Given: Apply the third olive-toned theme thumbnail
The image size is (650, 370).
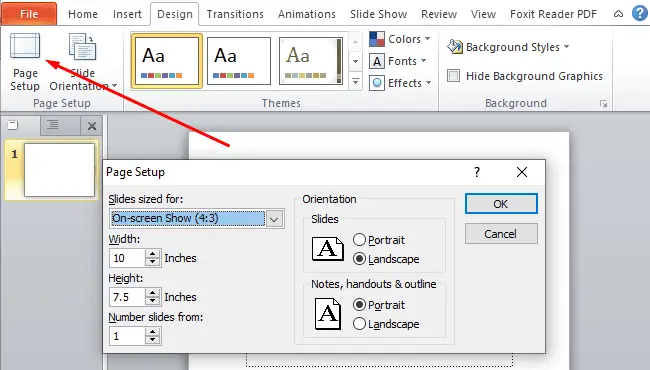Looking at the screenshot, I should pyautogui.click(x=311, y=61).
